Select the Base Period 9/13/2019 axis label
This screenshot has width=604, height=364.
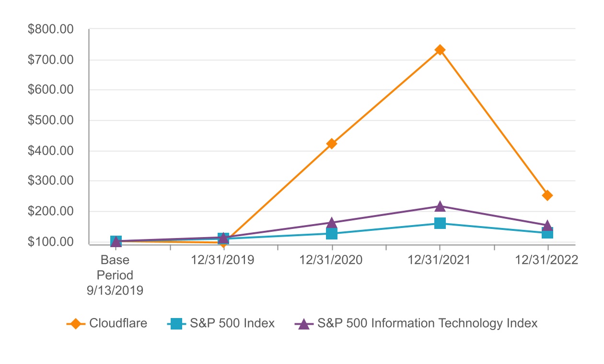(115, 275)
